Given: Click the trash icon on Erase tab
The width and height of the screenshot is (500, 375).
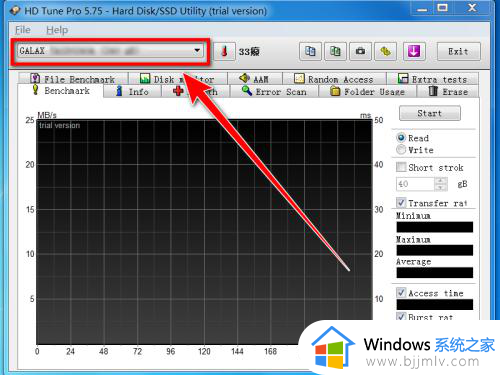Looking at the screenshot, I should (433, 91).
